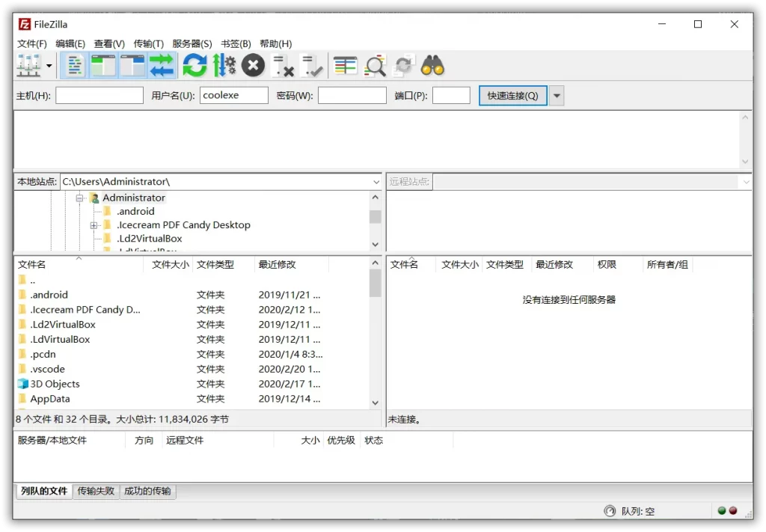The height and width of the screenshot is (532, 766).
Task: Open directory listing filters dialog
Action: pyautogui.click(x=346, y=65)
